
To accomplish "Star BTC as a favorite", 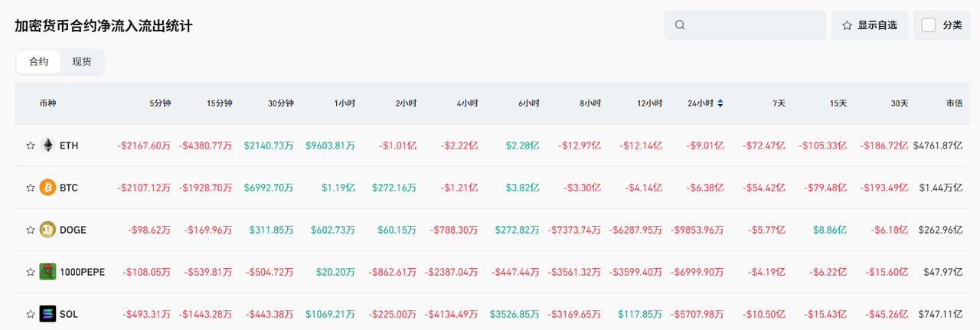I will (31, 188).
